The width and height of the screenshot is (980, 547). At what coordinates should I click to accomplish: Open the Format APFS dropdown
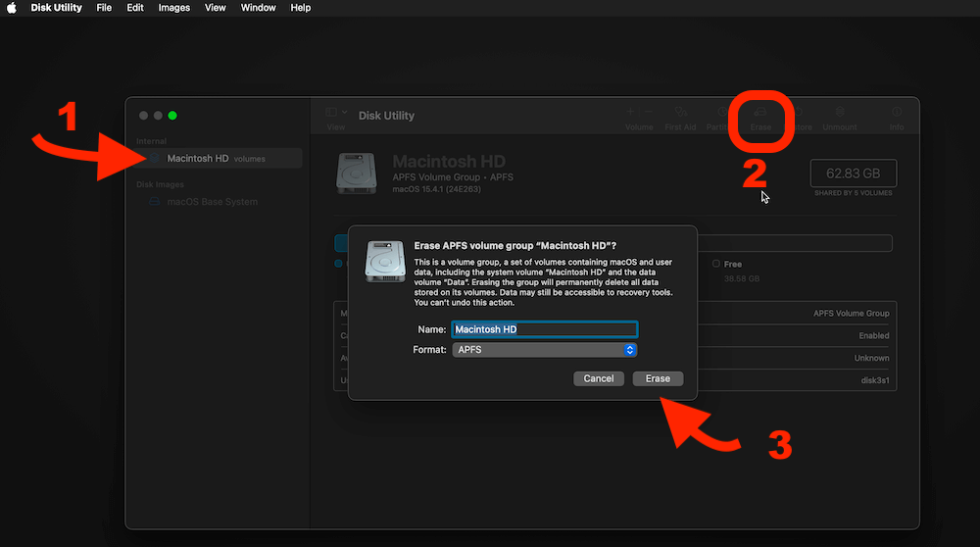tap(545, 350)
